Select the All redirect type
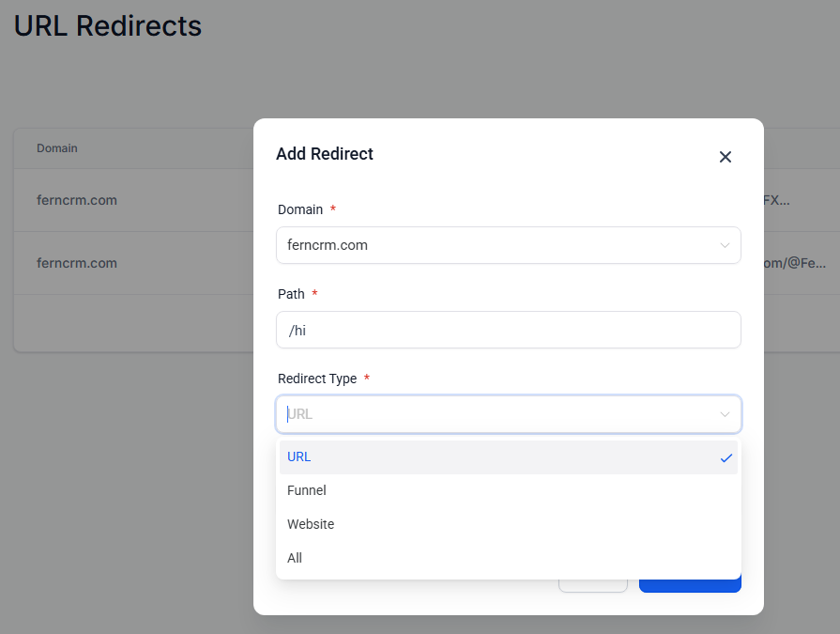This screenshot has width=840, height=634. click(x=294, y=558)
